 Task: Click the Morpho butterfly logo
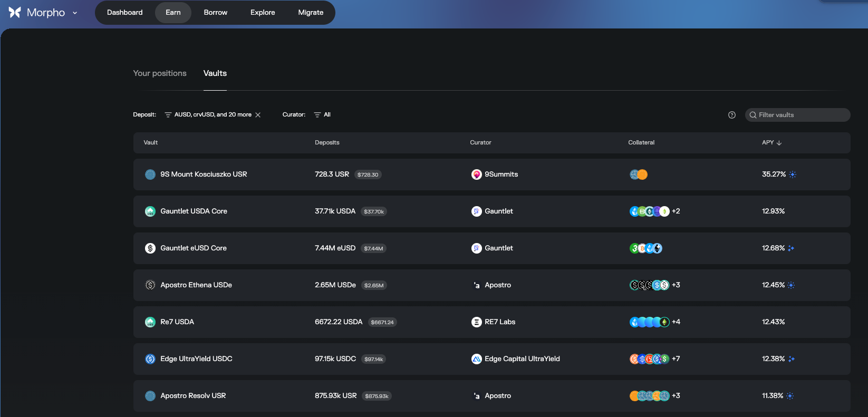click(15, 12)
